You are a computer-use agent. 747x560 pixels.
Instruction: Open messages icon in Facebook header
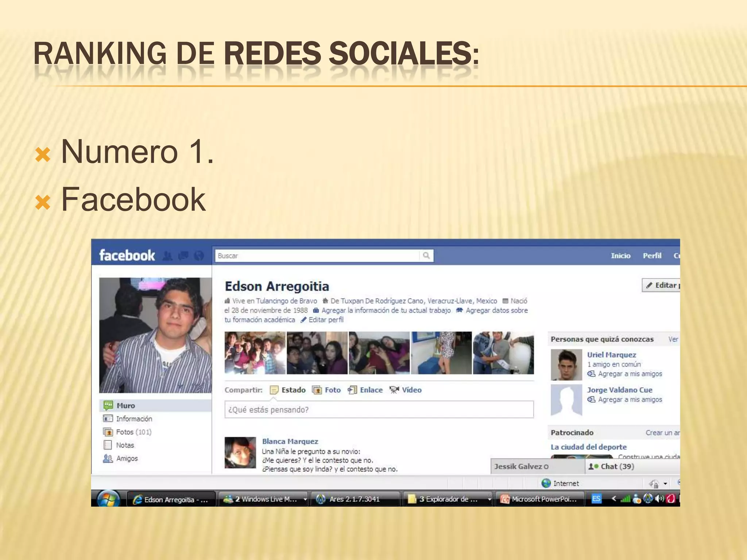click(x=183, y=256)
